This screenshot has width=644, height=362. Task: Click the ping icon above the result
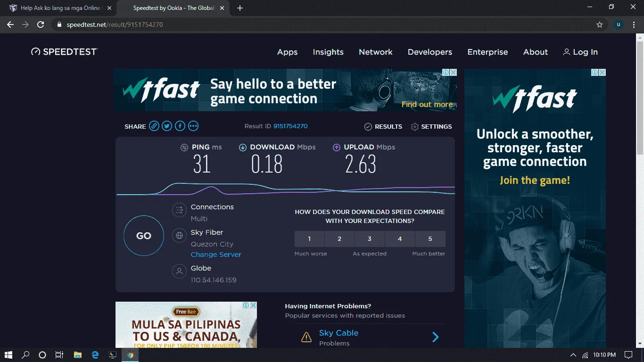[x=184, y=148]
